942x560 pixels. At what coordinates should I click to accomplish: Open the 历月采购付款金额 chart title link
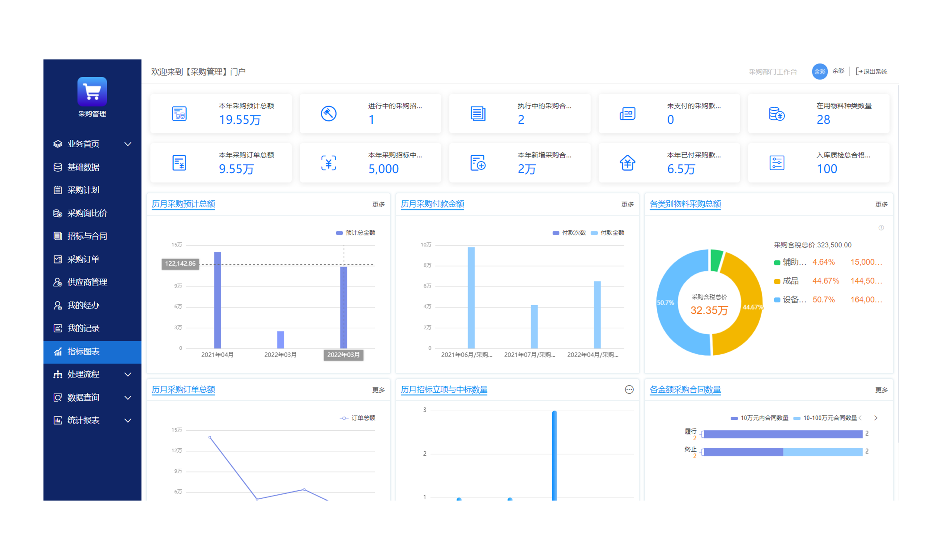(x=432, y=204)
